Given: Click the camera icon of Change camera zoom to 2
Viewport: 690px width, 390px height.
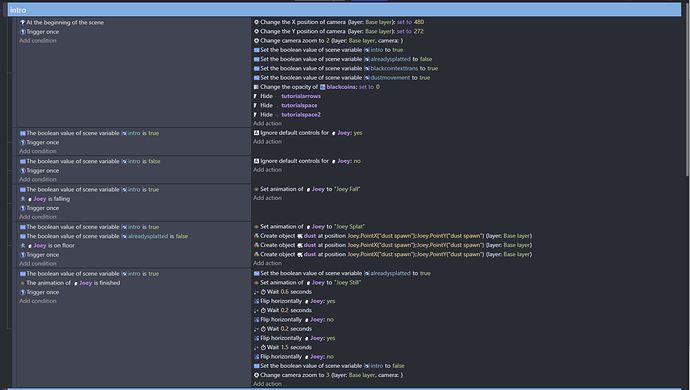Looking at the screenshot, I should tap(256, 40).
